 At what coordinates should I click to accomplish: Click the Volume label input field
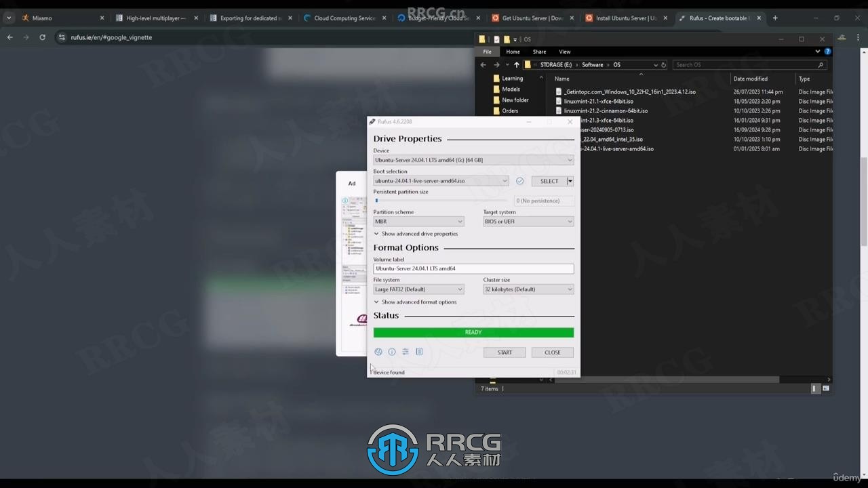pos(473,268)
